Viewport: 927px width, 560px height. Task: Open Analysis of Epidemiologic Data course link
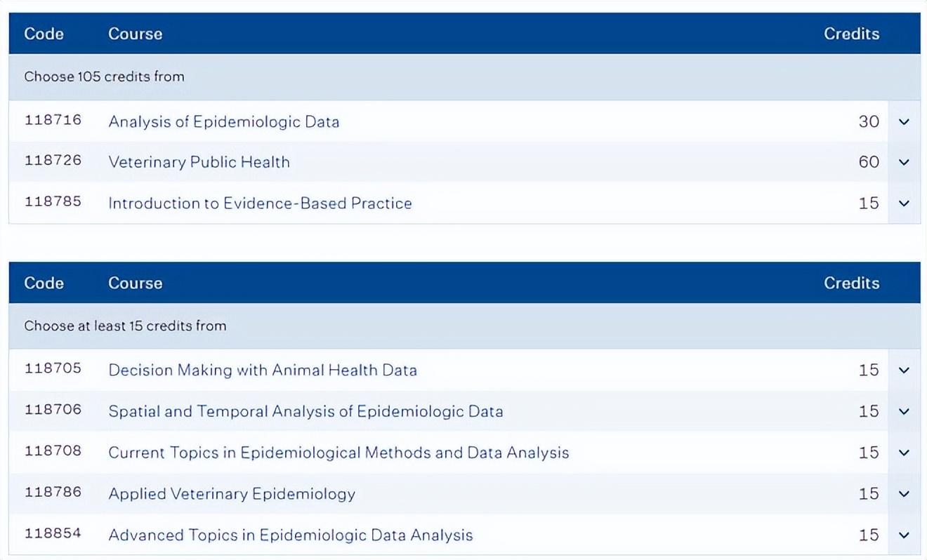[x=223, y=121]
